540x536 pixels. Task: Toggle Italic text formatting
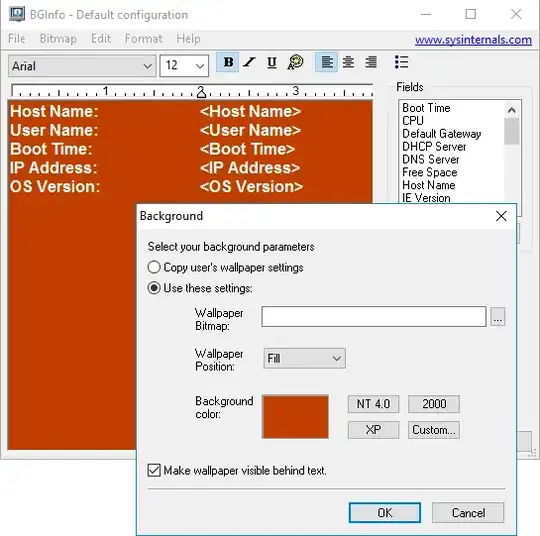point(249,62)
